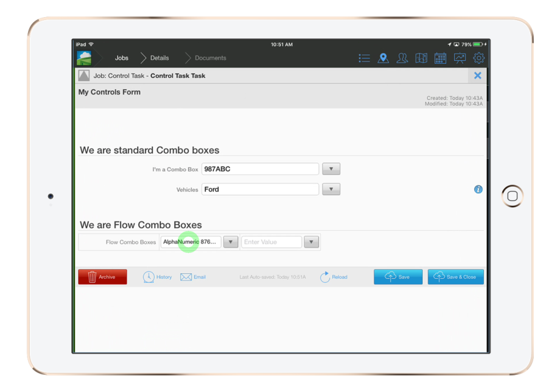View the dashboard chart icon
This screenshot has width=560, height=392.
(x=460, y=58)
